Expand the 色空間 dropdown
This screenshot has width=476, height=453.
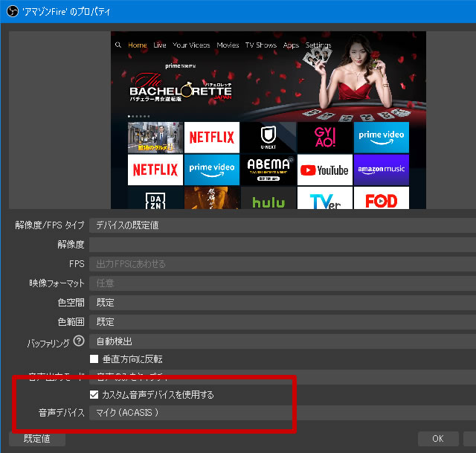pos(283,303)
